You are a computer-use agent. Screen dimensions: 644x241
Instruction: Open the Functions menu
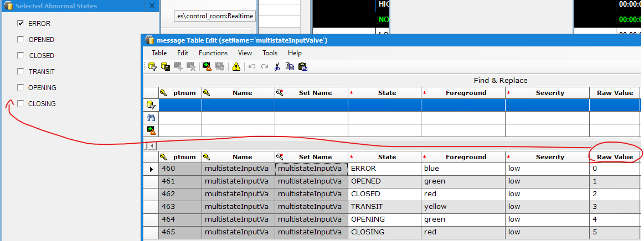click(x=213, y=53)
